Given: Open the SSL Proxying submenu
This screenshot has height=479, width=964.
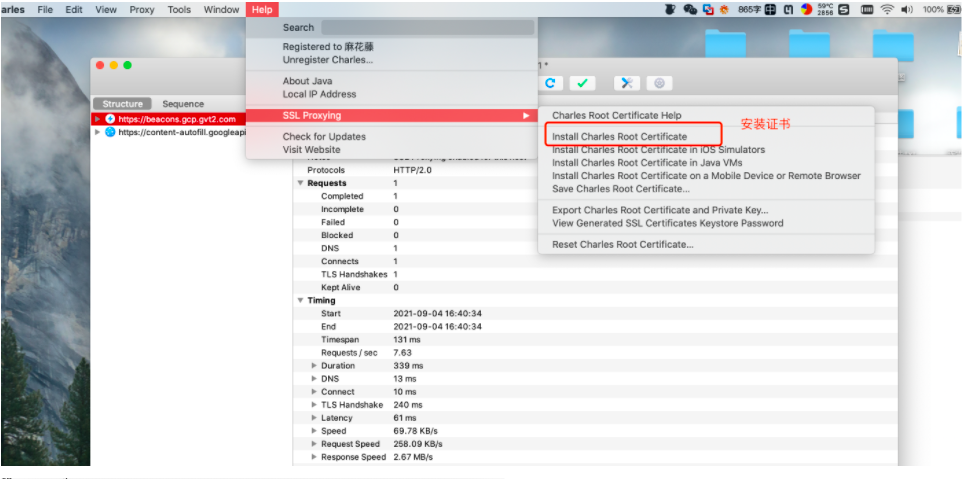Looking at the screenshot, I should pyautogui.click(x=392, y=116).
